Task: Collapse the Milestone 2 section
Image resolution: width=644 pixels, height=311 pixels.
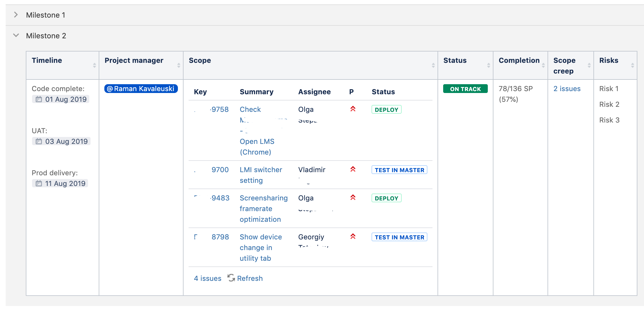Action: (x=16, y=35)
